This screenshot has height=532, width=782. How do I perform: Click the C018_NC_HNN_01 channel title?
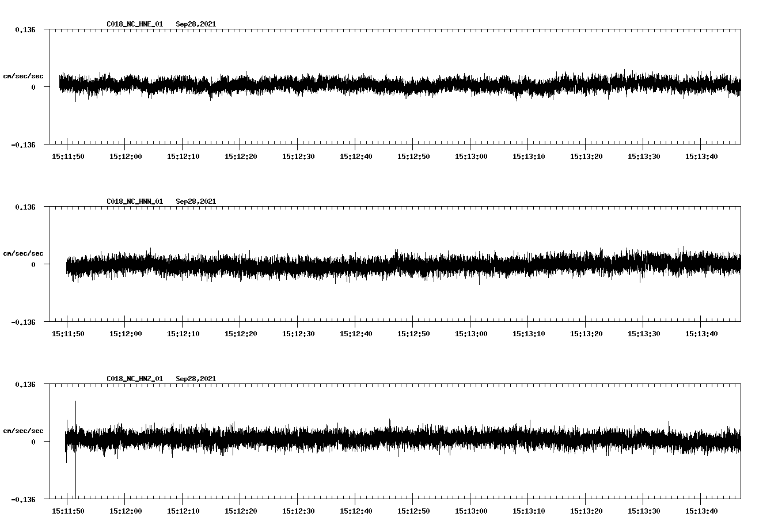pyautogui.click(x=135, y=202)
